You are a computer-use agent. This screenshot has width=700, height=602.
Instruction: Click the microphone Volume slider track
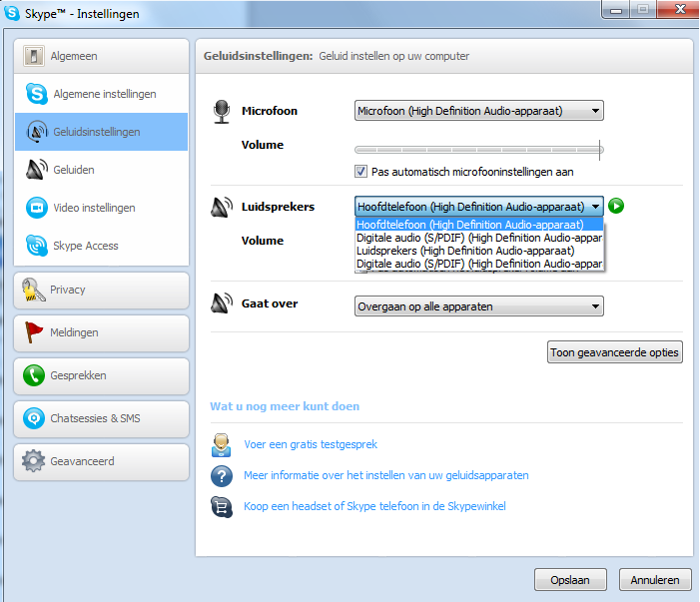click(x=477, y=150)
